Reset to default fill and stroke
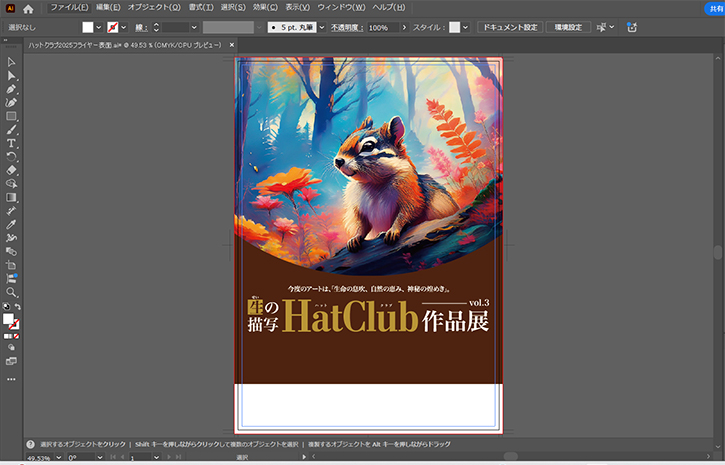 click(x=5, y=307)
